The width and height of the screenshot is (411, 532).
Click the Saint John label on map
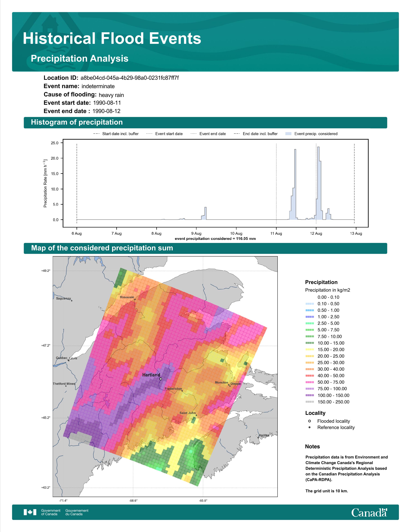187,413
